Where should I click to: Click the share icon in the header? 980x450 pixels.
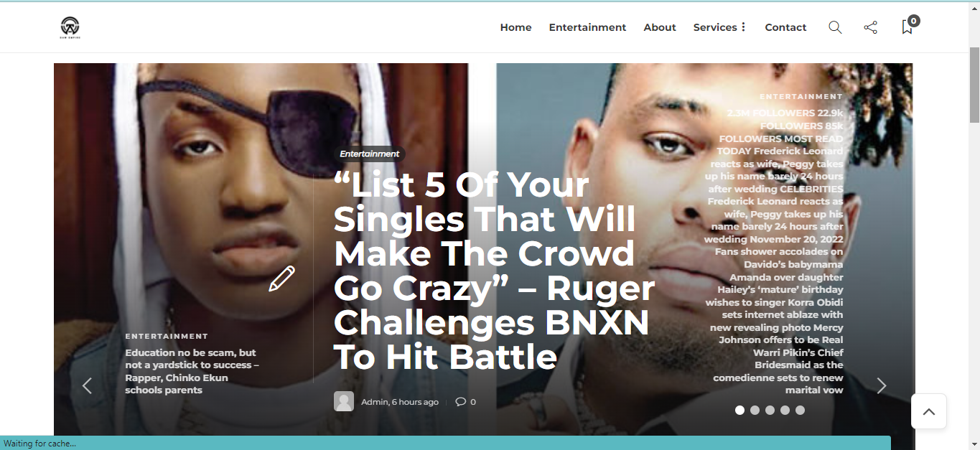point(870,27)
